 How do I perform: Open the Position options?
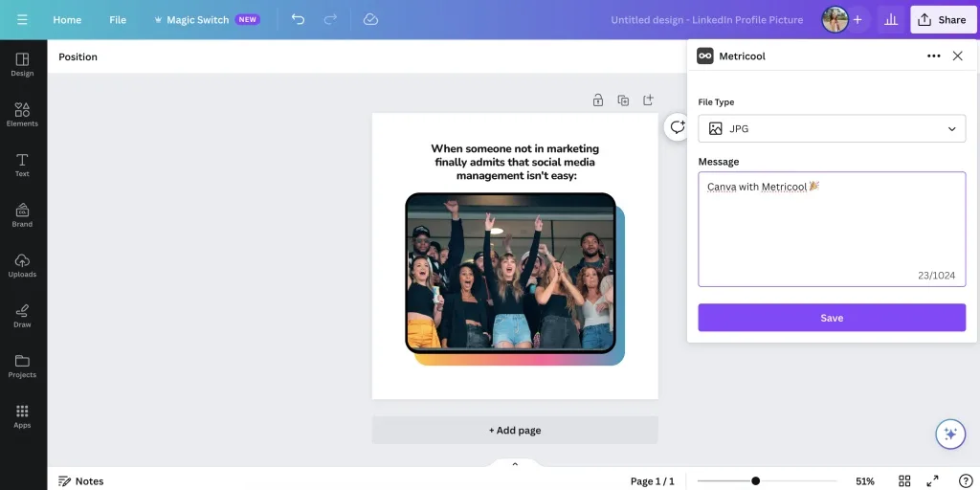point(78,56)
